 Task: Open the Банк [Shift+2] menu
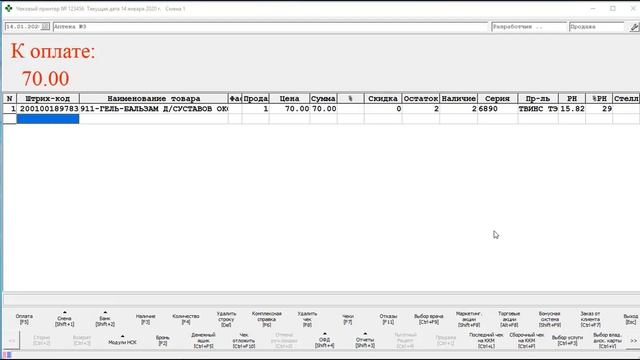click(x=105, y=319)
